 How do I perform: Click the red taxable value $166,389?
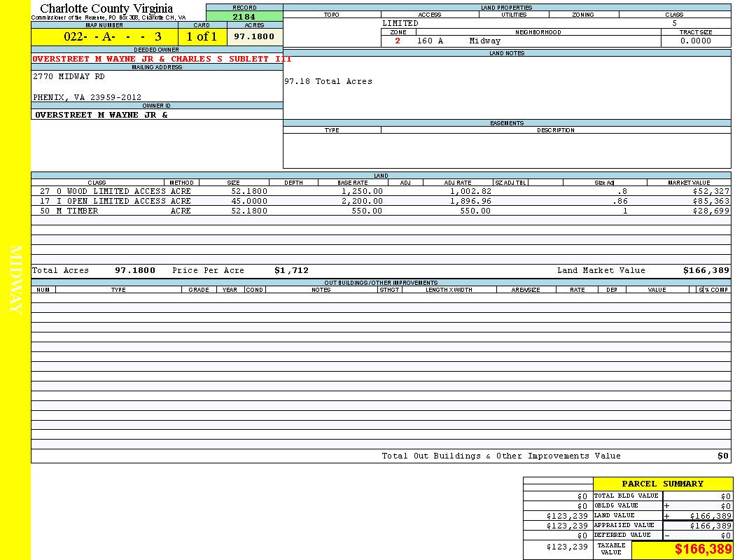pos(703,549)
